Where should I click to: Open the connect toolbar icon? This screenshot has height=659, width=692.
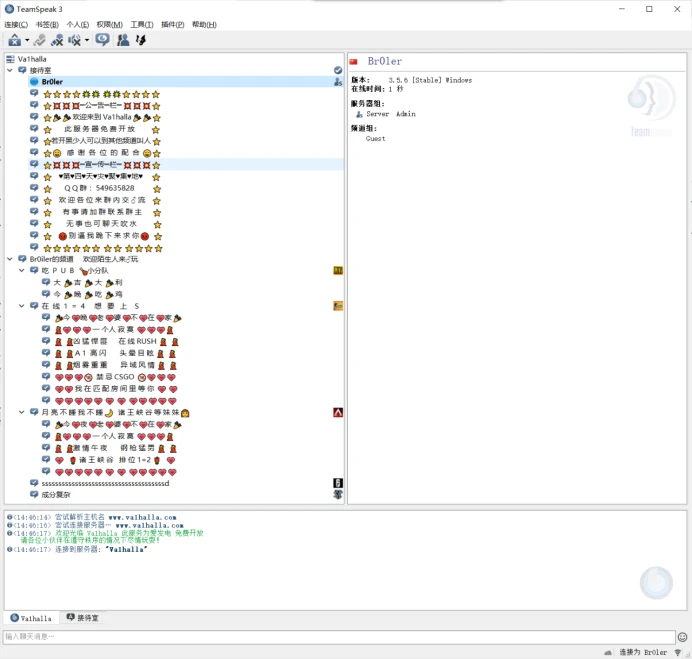(x=14, y=40)
